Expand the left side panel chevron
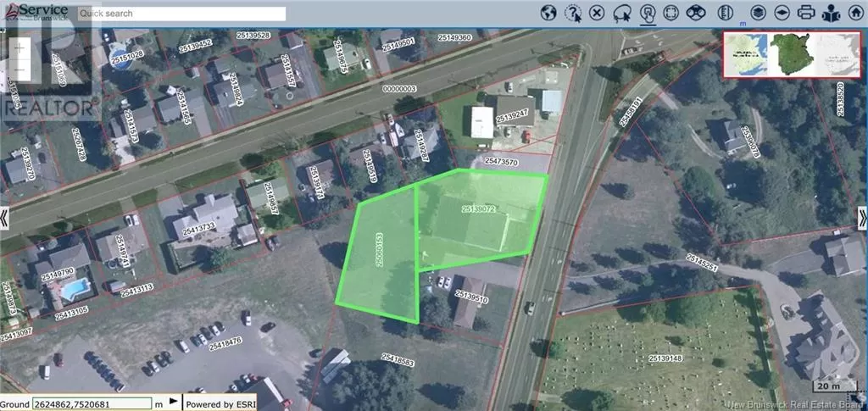 (x=4, y=218)
